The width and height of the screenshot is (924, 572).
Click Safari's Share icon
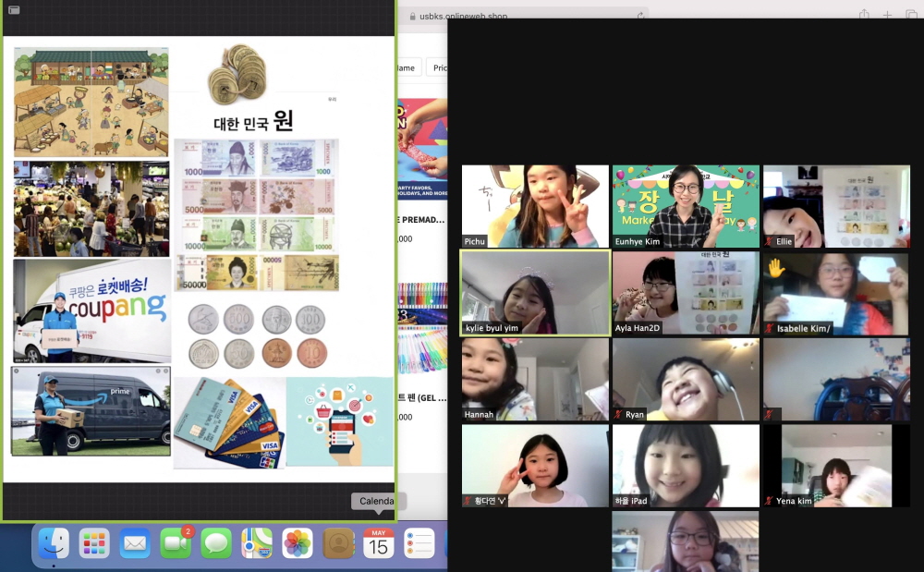click(x=864, y=15)
